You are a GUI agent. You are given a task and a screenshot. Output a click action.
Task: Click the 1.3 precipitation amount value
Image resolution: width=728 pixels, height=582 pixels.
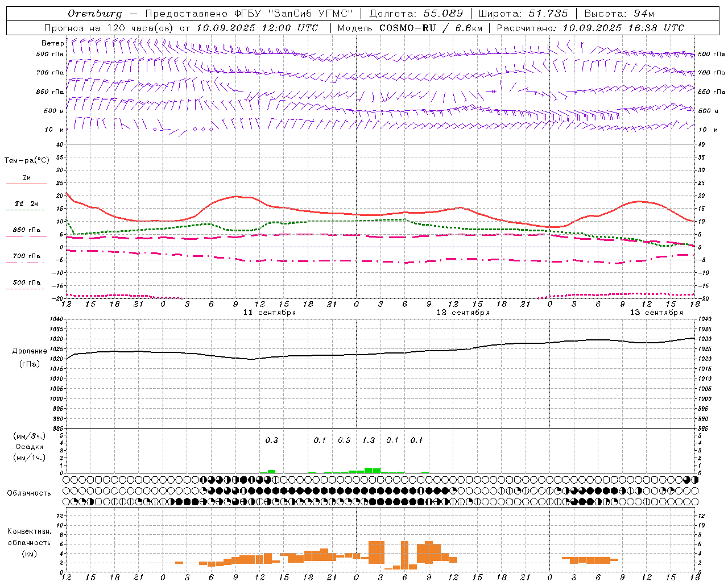coord(369,440)
